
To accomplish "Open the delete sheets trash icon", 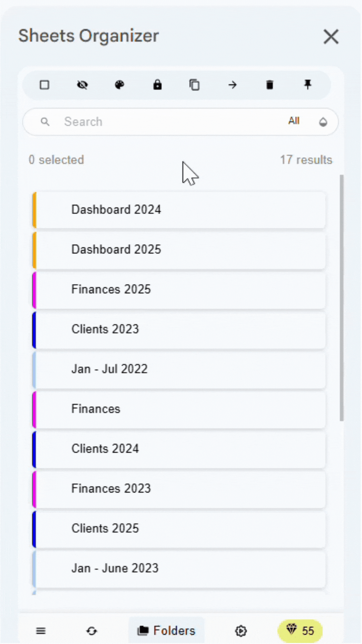I will [270, 85].
